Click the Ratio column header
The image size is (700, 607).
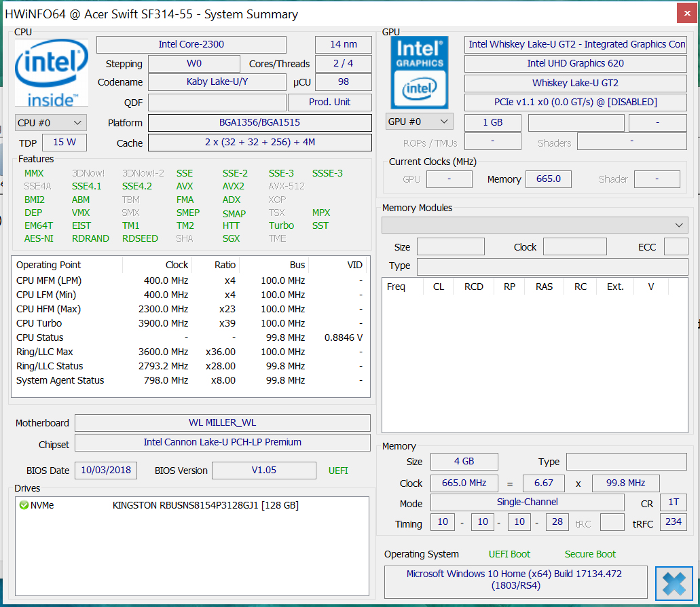tap(216, 265)
